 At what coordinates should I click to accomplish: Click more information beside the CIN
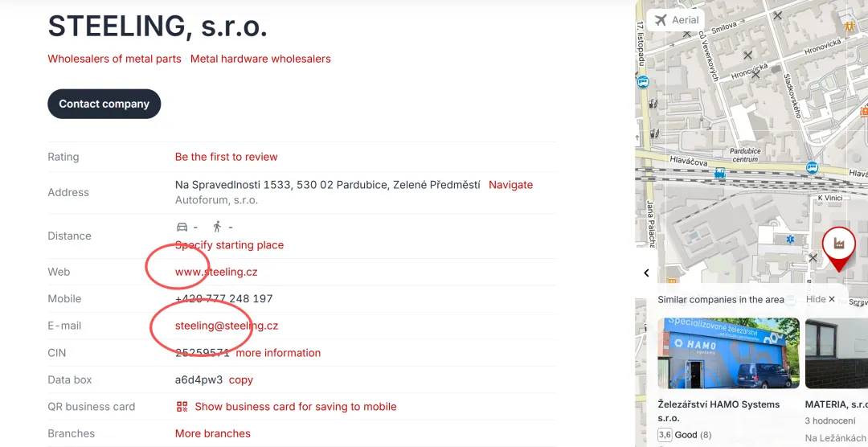278,353
